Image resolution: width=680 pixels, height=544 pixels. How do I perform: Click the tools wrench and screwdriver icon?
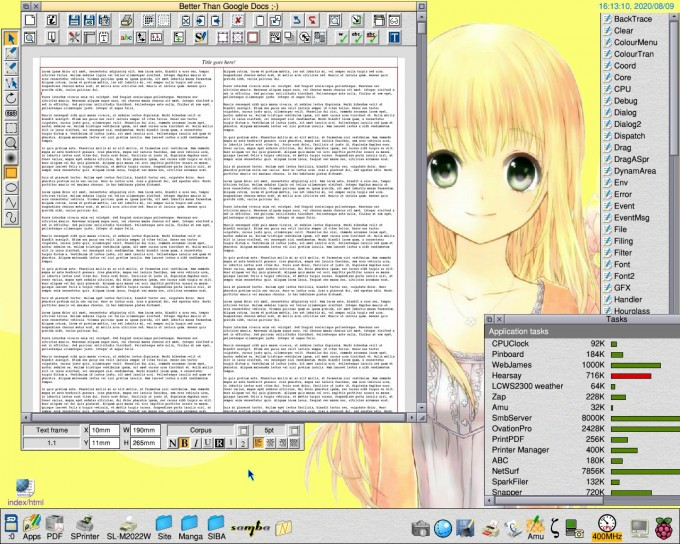pyautogui.click(x=74, y=37)
